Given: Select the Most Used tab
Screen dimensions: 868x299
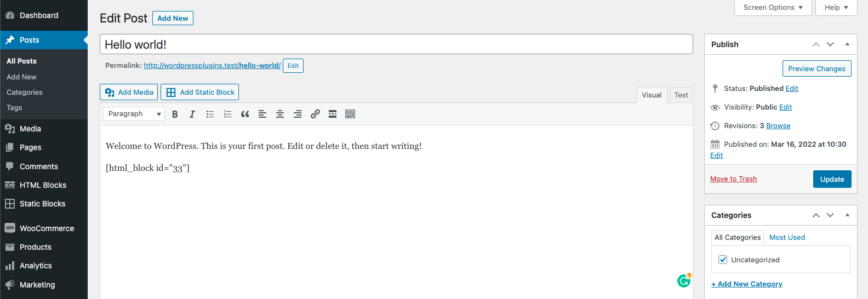Looking at the screenshot, I should (787, 237).
